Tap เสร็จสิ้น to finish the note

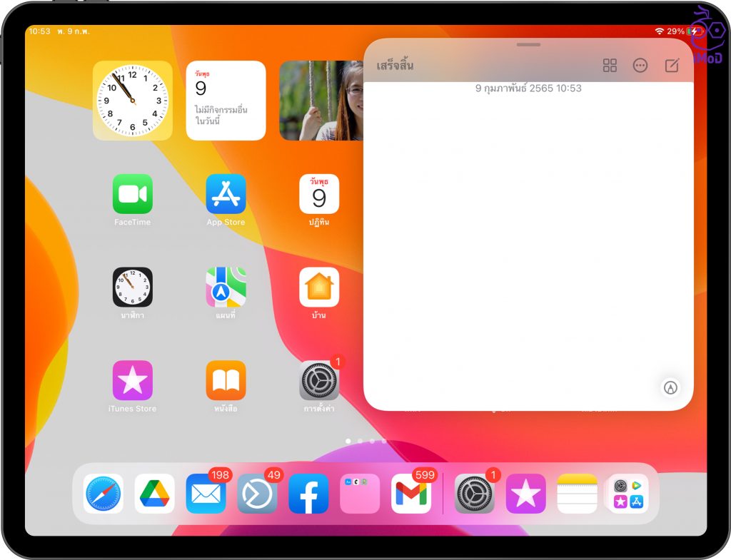395,66
